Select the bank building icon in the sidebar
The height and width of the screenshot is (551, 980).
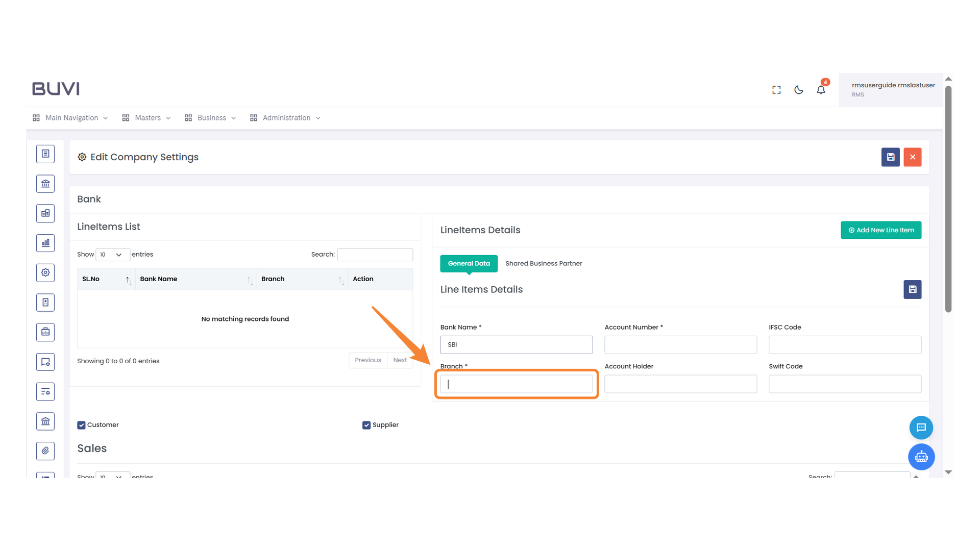click(x=45, y=183)
